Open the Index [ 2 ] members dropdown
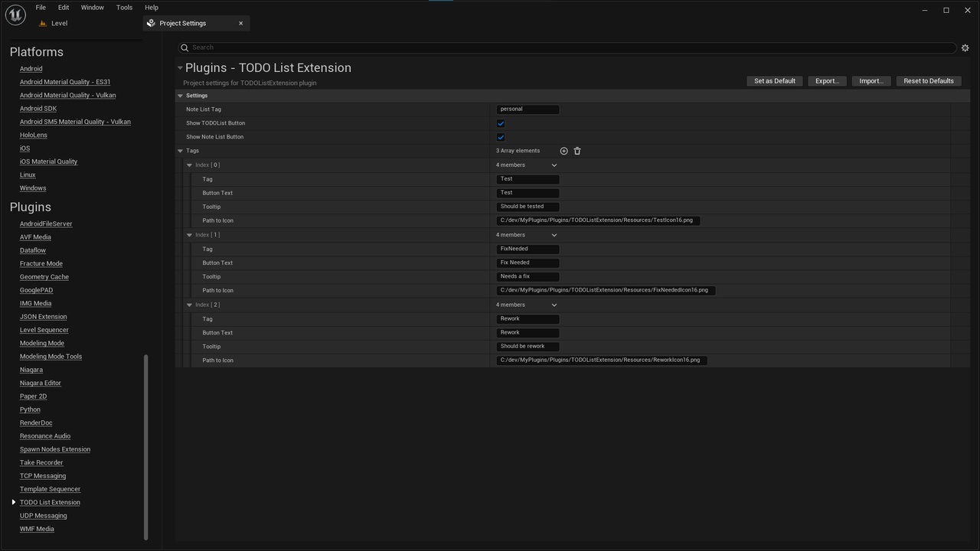This screenshot has width=980, height=551. [554, 305]
